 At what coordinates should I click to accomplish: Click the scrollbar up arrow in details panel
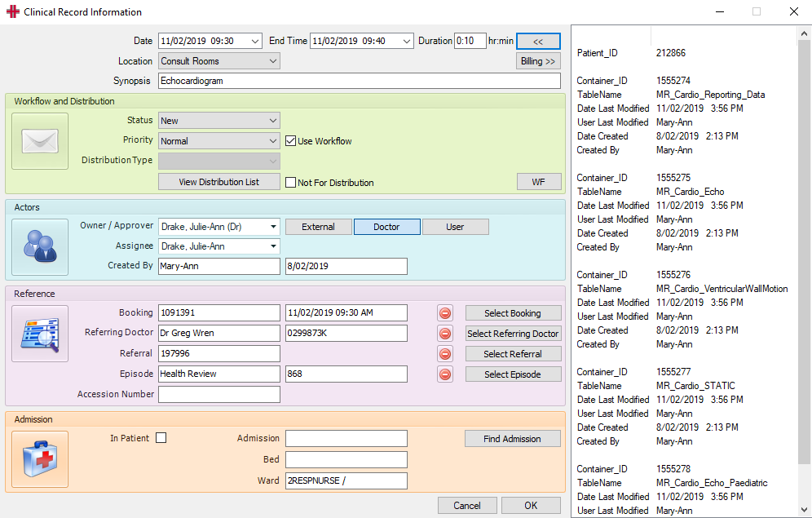click(804, 33)
